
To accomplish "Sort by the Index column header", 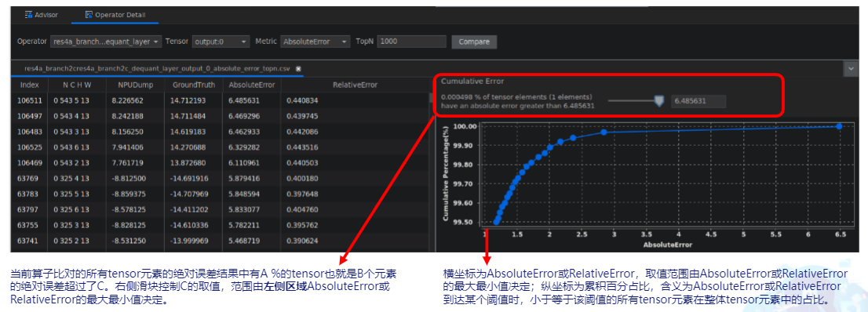I will (x=29, y=85).
